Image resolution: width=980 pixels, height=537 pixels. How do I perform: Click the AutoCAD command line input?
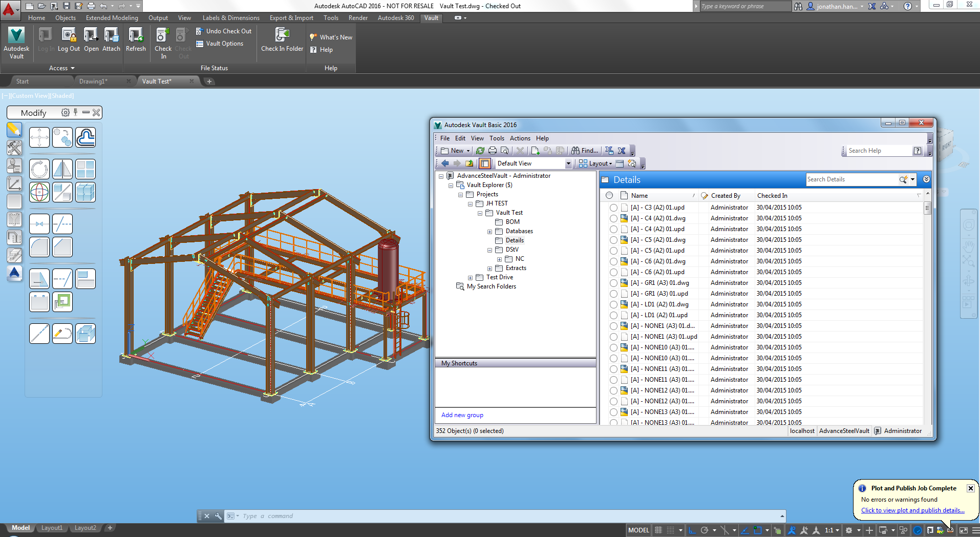coord(504,516)
